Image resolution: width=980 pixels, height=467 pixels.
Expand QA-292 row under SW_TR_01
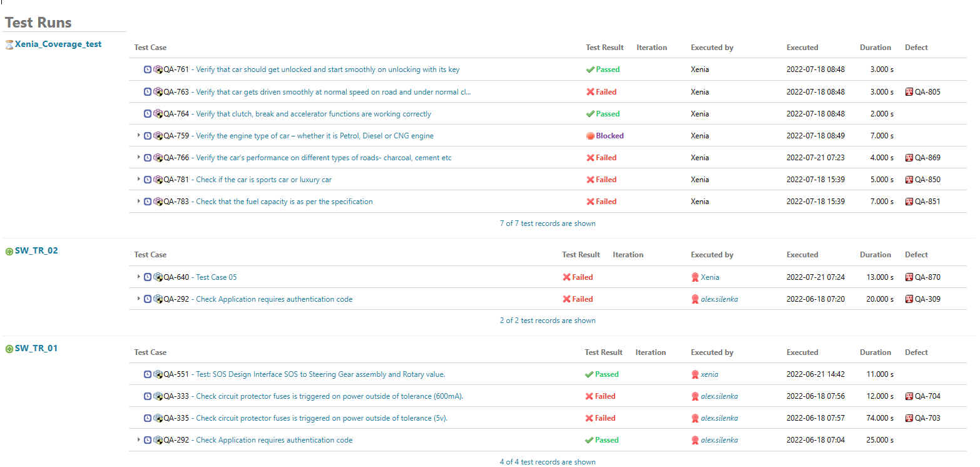[x=139, y=439]
